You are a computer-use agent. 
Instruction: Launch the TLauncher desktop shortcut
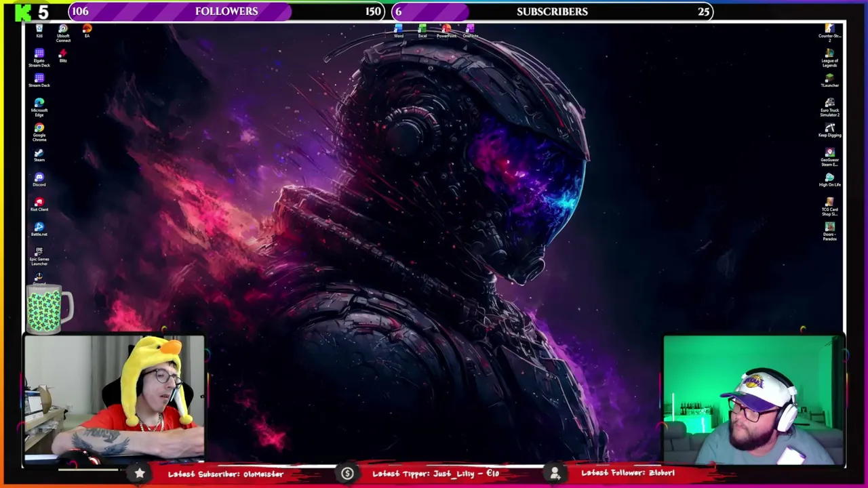pyautogui.click(x=829, y=81)
